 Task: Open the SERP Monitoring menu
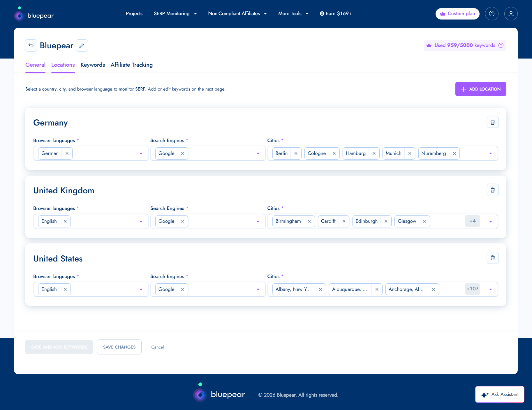click(175, 14)
